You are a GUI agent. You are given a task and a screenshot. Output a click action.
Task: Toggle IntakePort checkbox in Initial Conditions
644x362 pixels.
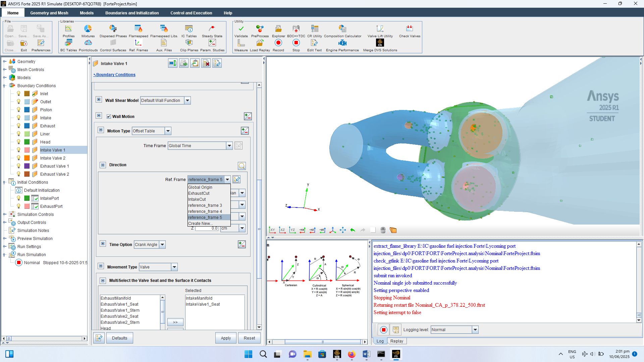tap(35, 198)
